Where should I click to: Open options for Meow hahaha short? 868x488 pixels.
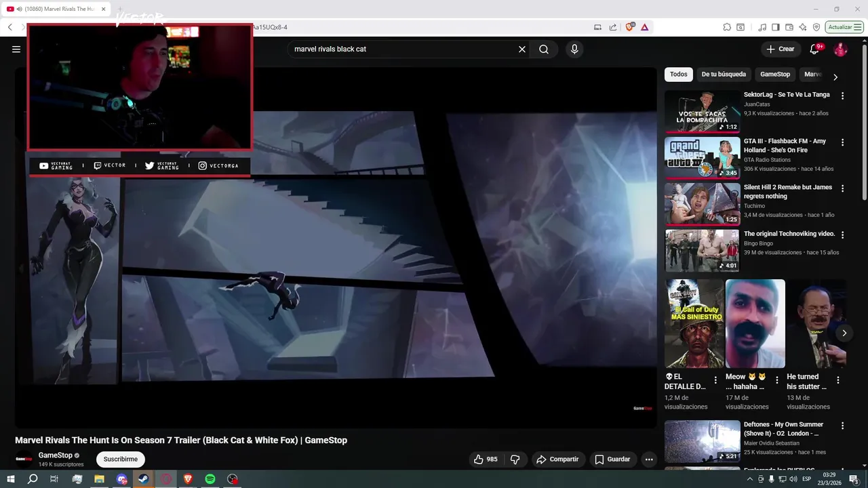[777, 380]
